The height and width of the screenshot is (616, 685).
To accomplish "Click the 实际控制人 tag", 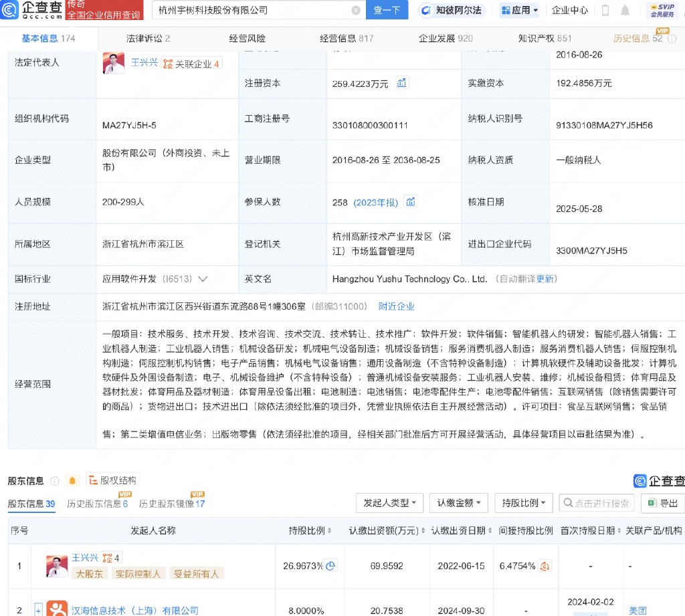I will point(138,574).
